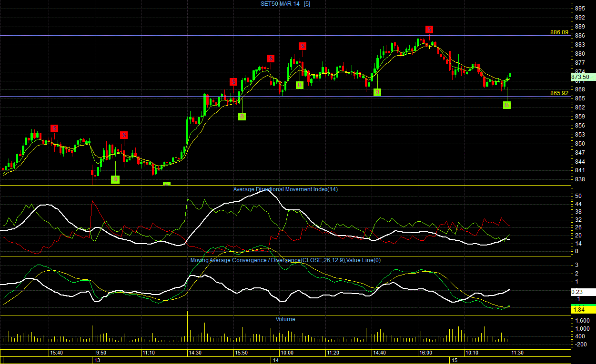596x364 pixels.
Task: Select the Average Directional Movement Index(14) title
Action: 285,189
